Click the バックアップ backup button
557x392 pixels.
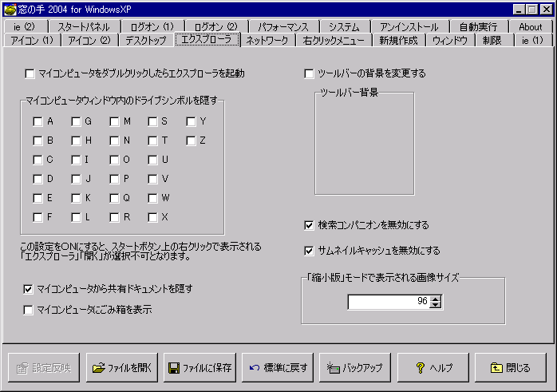tap(355, 367)
